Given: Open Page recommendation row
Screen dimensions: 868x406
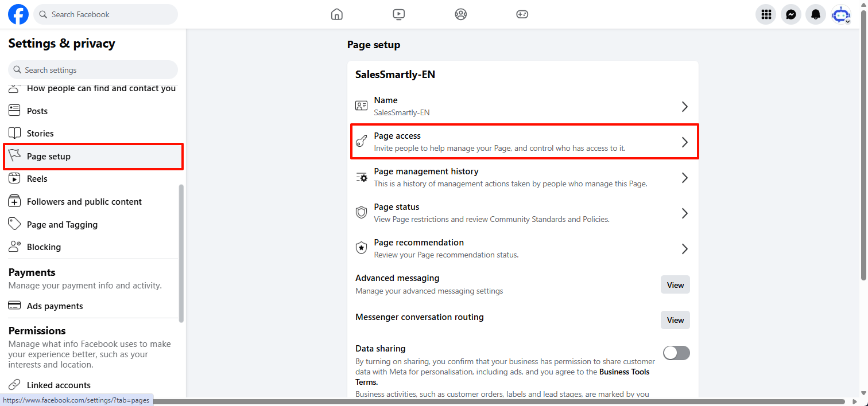Looking at the screenshot, I should click(522, 249).
